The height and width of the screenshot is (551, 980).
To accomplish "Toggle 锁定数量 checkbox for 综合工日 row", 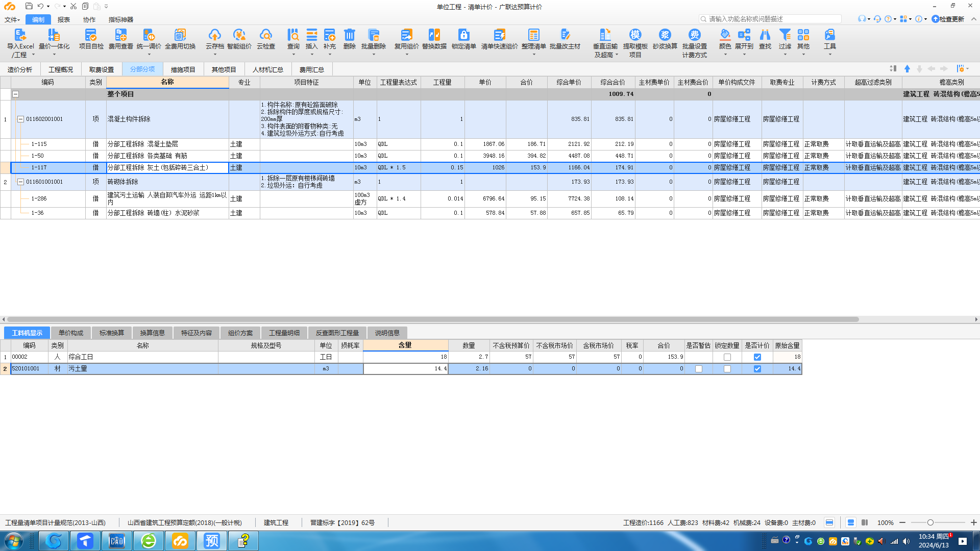I will 727,357.
